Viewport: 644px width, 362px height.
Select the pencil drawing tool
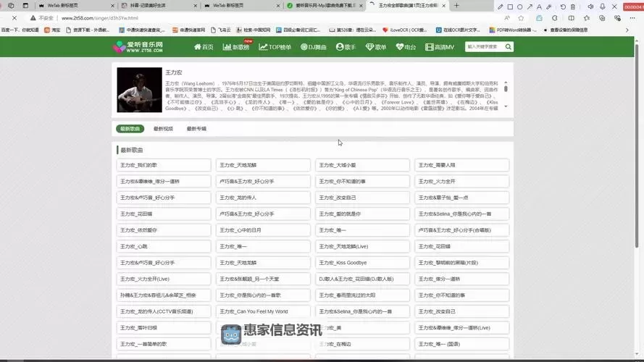point(500,7)
